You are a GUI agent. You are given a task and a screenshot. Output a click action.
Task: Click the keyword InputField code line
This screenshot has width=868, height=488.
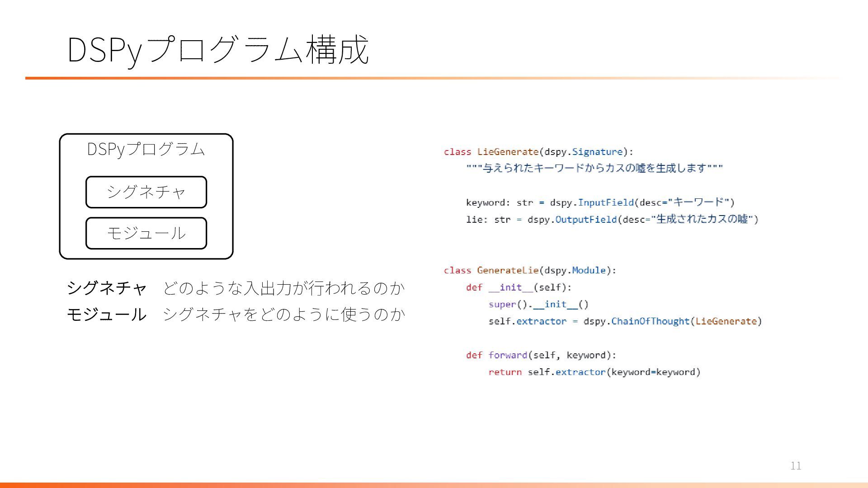click(600, 202)
